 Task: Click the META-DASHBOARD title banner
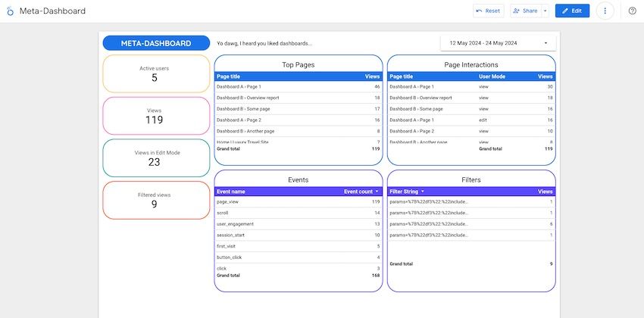click(156, 43)
